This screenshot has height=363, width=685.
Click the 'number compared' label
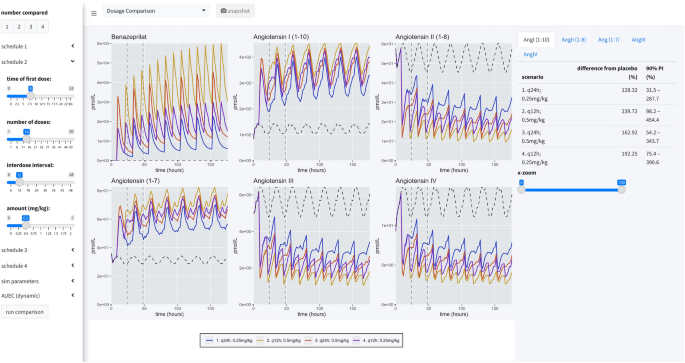[x=24, y=13]
